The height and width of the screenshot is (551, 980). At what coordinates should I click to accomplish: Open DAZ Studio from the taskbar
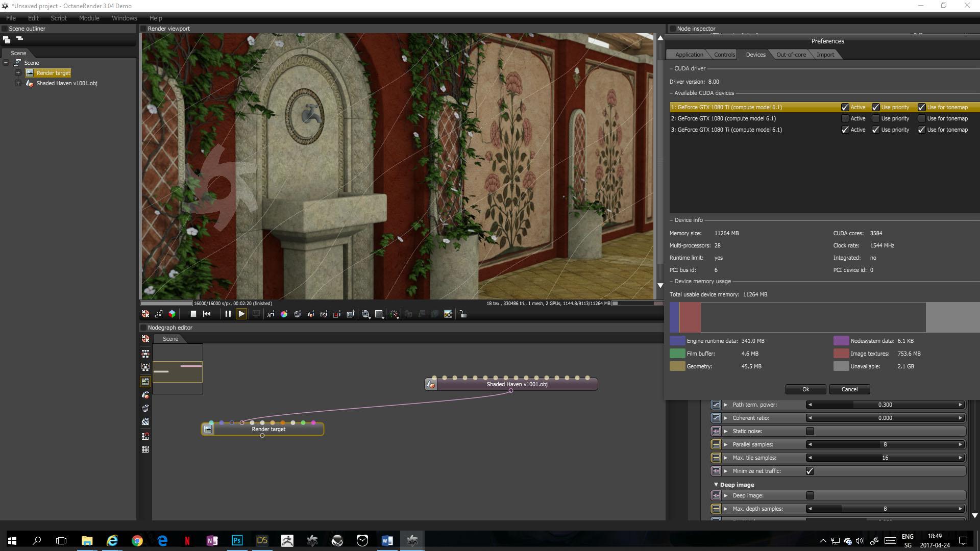click(262, 540)
